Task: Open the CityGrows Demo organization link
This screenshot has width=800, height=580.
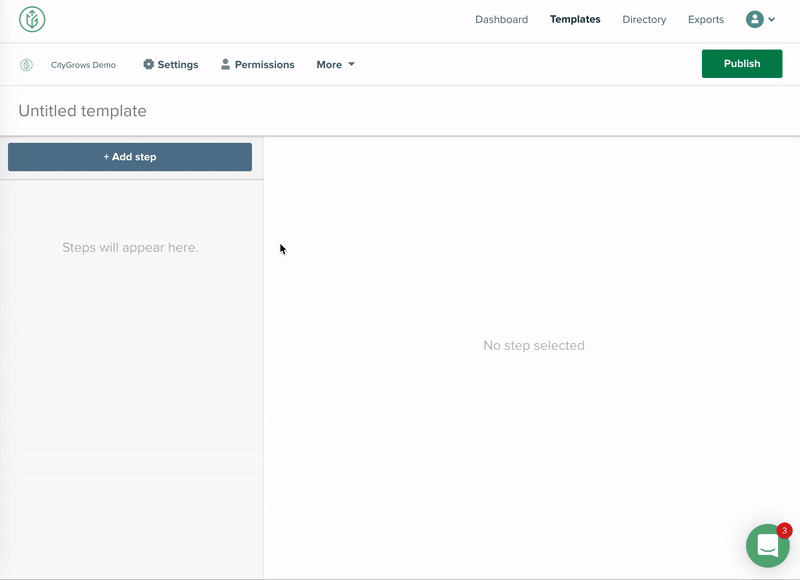Action: pos(83,65)
